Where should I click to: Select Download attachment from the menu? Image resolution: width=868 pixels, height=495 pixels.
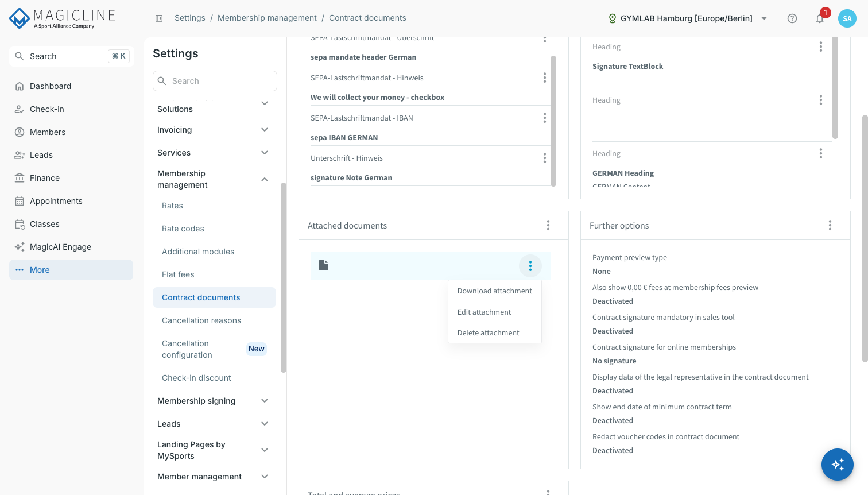(x=495, y=291)
